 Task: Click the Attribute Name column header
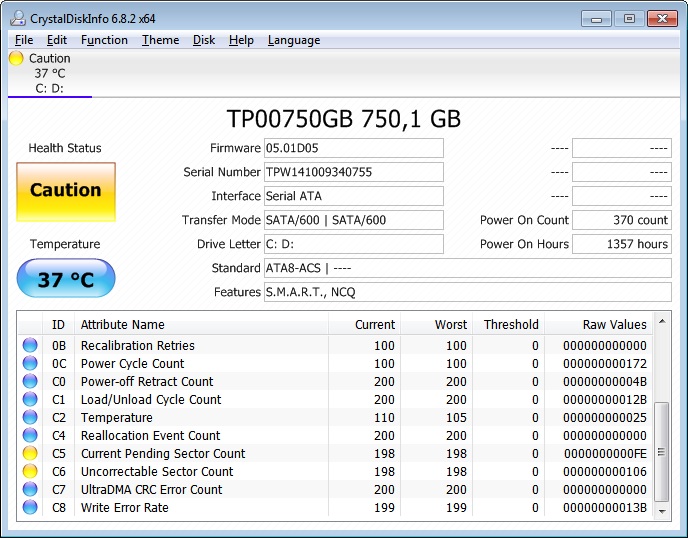pyautogui.click(x=201, y=324)
